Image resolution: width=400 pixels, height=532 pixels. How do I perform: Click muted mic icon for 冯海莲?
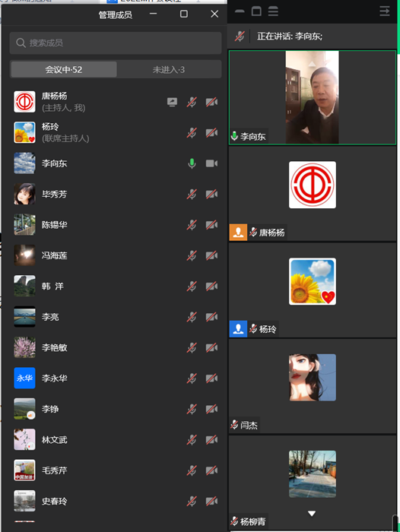[x=192, y=255]
